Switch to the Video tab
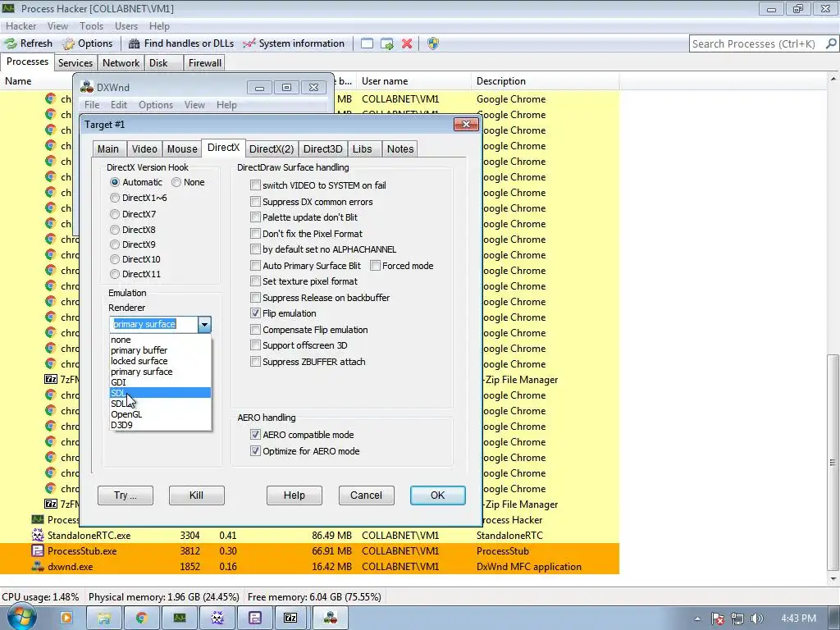Viewport: 840px width, 630px height. [x=144, y=149]
